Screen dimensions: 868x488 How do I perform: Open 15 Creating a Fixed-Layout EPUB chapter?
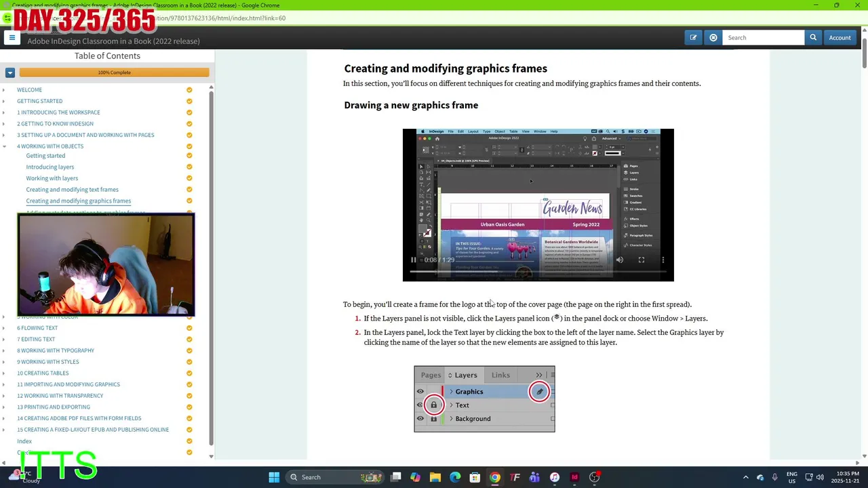click(x=93, y=430)
